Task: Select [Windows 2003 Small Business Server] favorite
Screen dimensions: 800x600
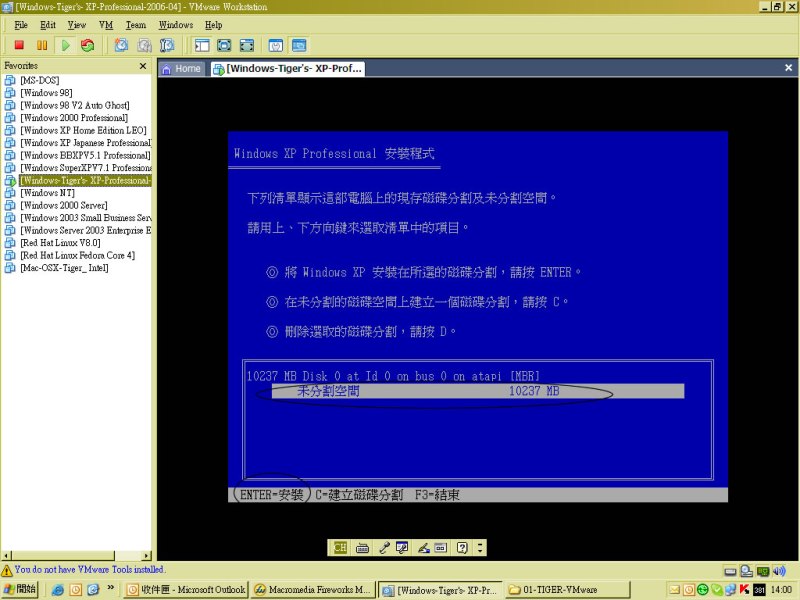Action: click(79, 218)
